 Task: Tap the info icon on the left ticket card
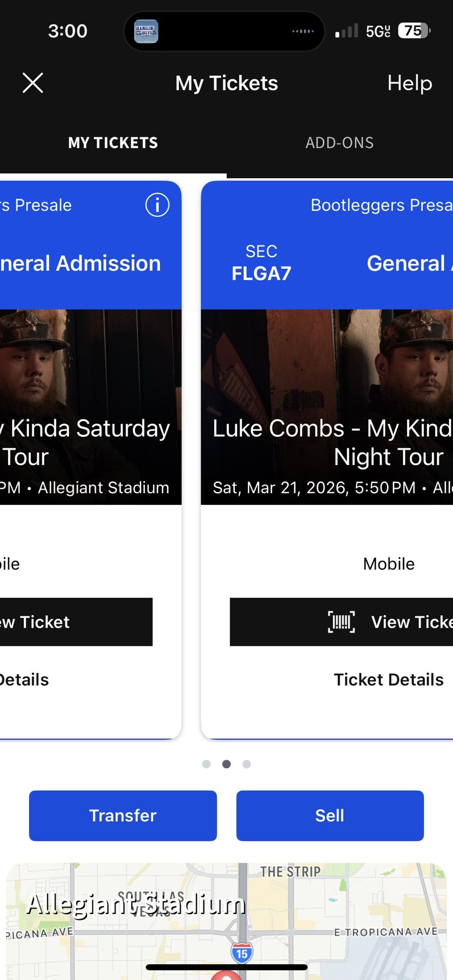coord(157,205)
